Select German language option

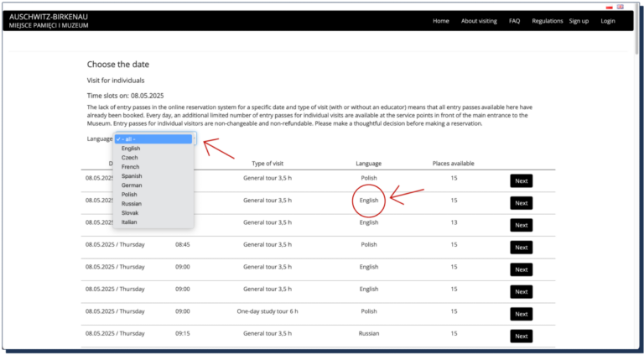132,185
